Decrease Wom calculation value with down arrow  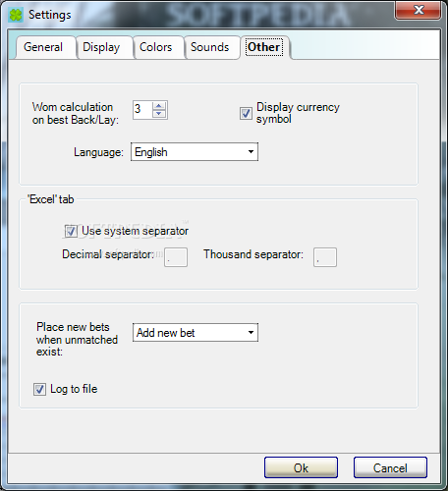[159, 114]
